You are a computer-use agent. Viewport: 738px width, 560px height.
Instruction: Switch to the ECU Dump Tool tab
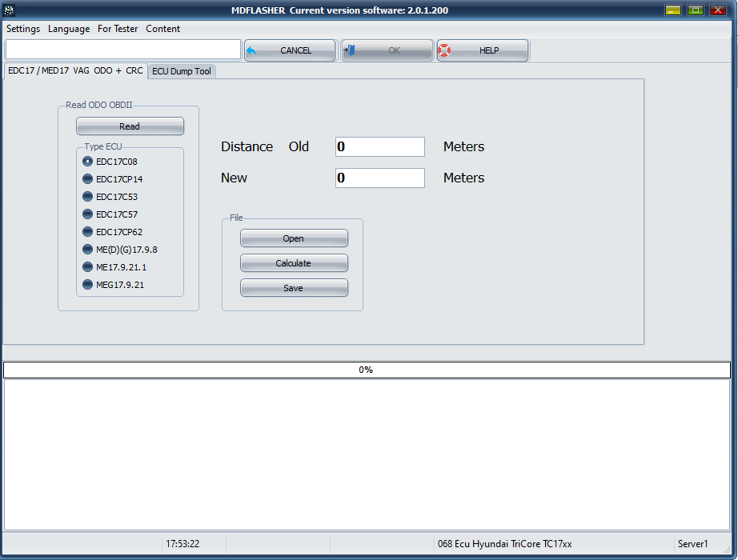click(x=182, y=71)
